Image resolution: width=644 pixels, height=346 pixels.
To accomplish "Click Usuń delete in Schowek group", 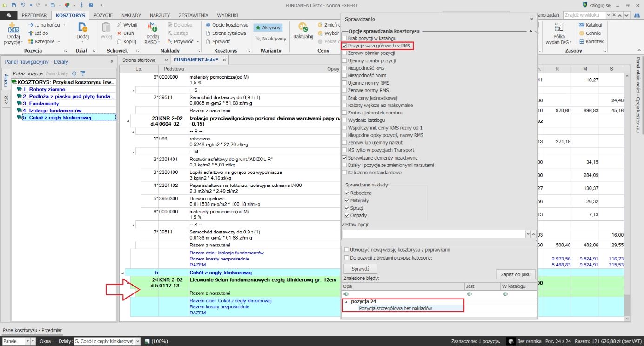I will 126,33.
